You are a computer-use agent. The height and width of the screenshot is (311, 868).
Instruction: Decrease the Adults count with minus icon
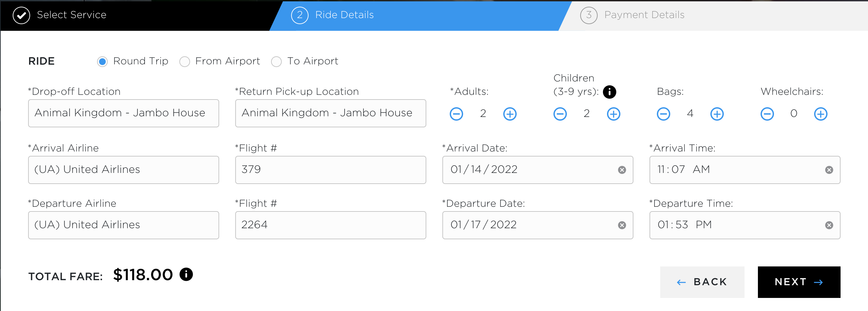coord(456,114)
